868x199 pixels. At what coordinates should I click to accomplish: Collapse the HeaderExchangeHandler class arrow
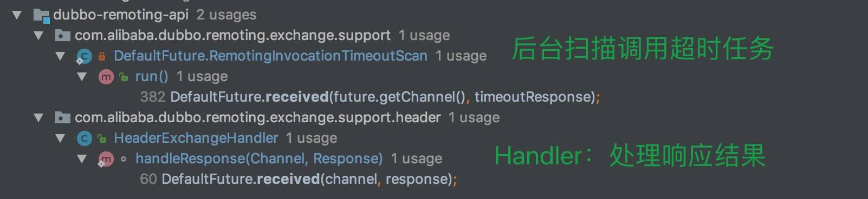pyautogui.click(x=60, y=138)
